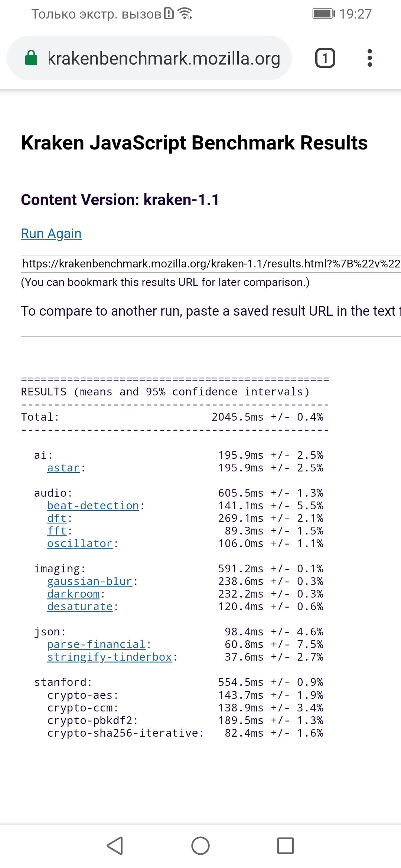This screenshot has width=401, height=868.
Task: Open the fft test link
Action: [57, 531]
